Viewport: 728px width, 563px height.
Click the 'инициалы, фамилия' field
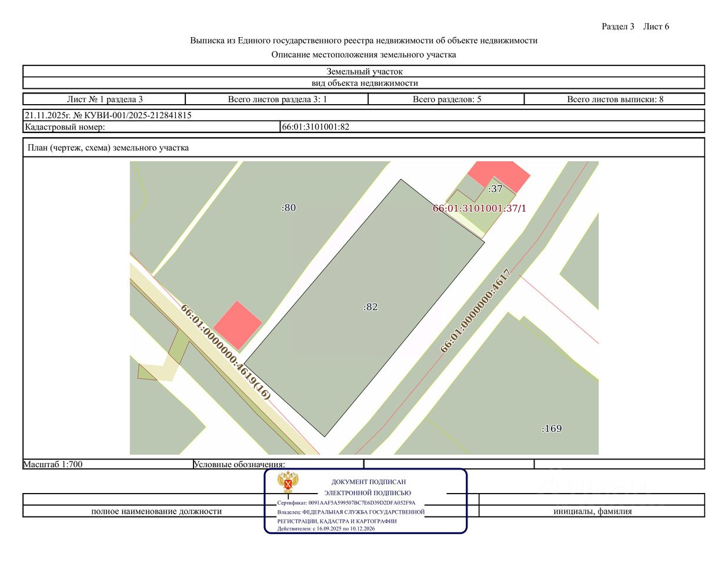(592, 511)
